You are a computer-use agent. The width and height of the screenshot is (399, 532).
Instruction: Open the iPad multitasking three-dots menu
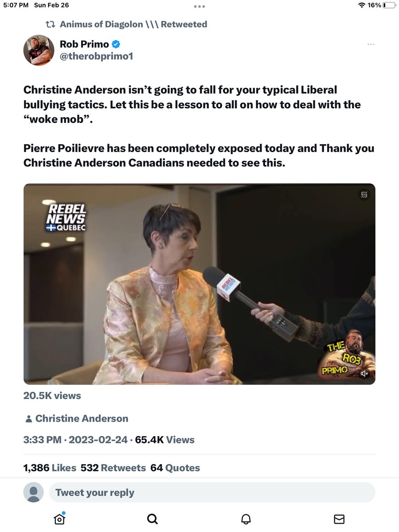[199, 6]
